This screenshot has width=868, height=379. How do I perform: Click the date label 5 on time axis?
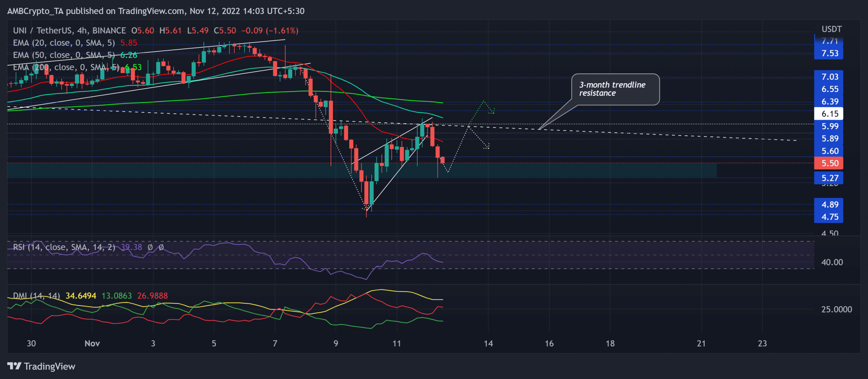[214, 343]
